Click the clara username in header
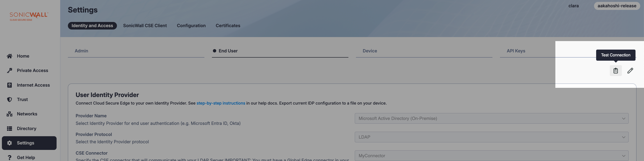Image resolution: width=644 pixels, height=161 pixels. coord(574,6)
